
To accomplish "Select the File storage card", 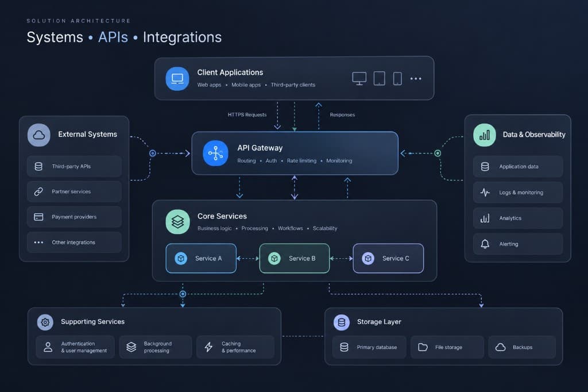I will pyautogui.click(x=447, y=347).
